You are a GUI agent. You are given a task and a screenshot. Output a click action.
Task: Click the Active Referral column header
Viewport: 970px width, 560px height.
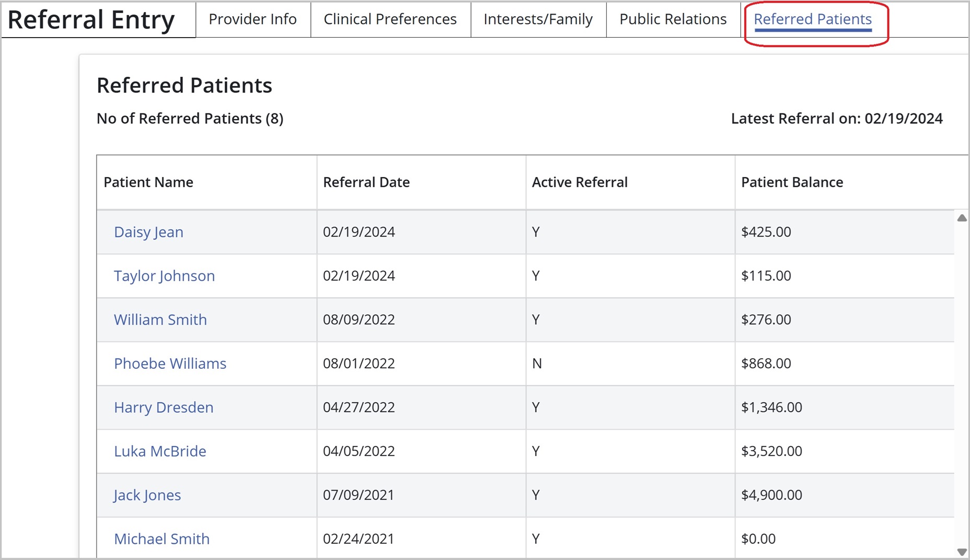[x=579, y=182]
